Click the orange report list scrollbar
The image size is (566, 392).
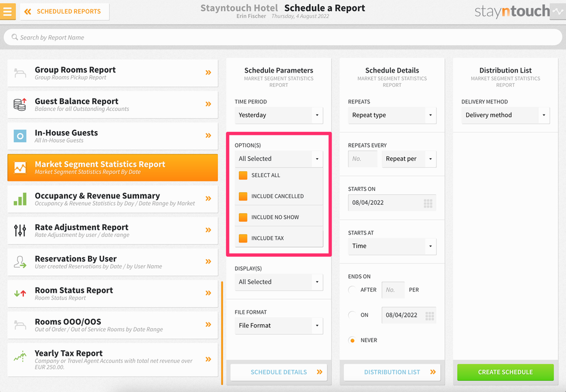click(222, 333)
